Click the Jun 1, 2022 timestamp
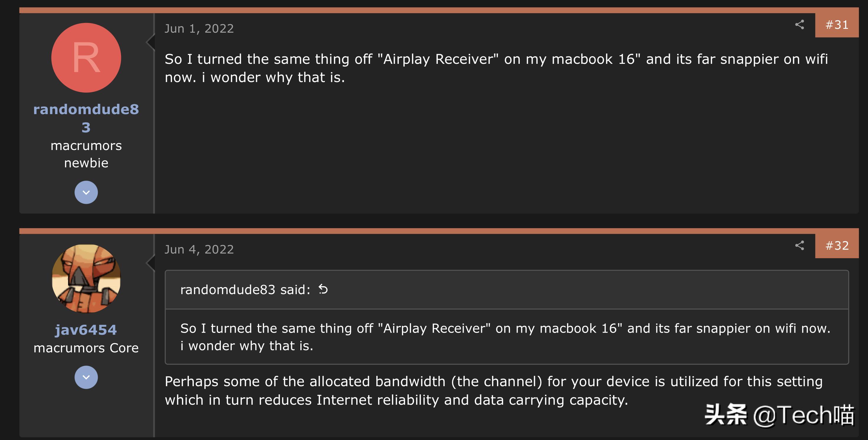 coord(199,28)
